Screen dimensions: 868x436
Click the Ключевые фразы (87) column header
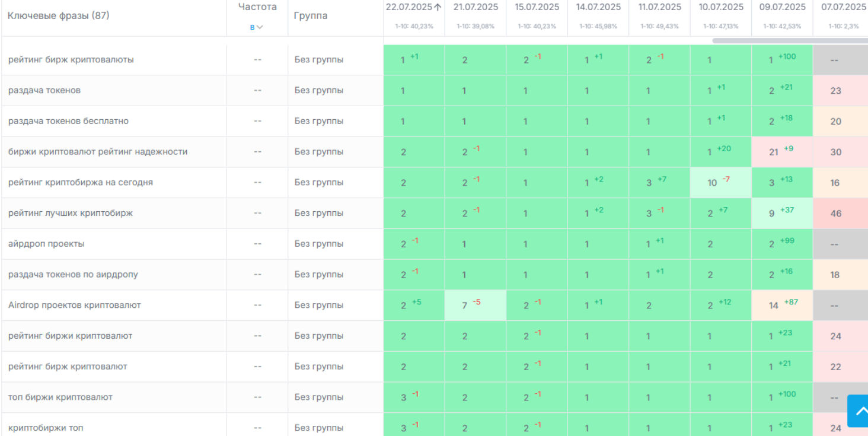pyautogui.click(x=58, y=15)
